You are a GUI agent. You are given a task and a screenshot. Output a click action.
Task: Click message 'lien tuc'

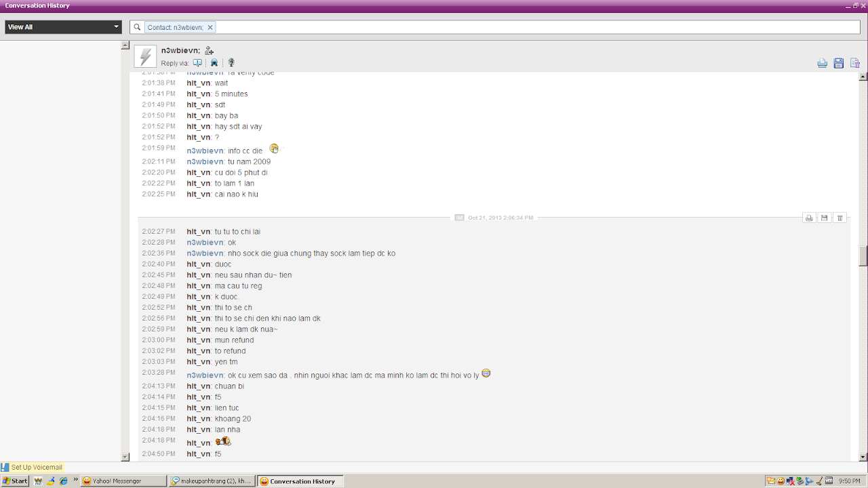coord(226,408)
